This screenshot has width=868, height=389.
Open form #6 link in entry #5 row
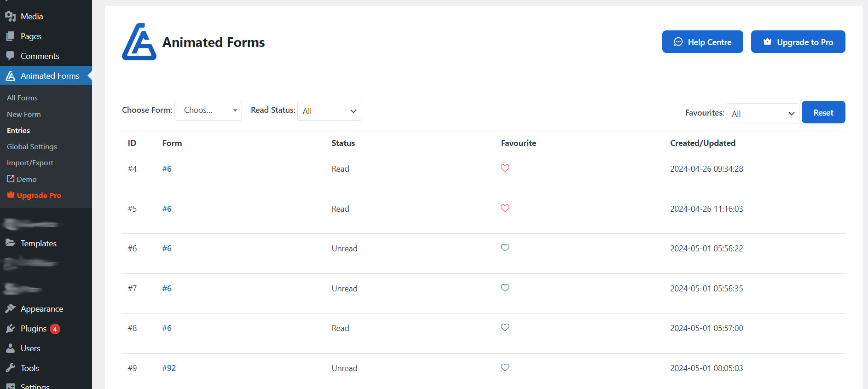point(167,209)
